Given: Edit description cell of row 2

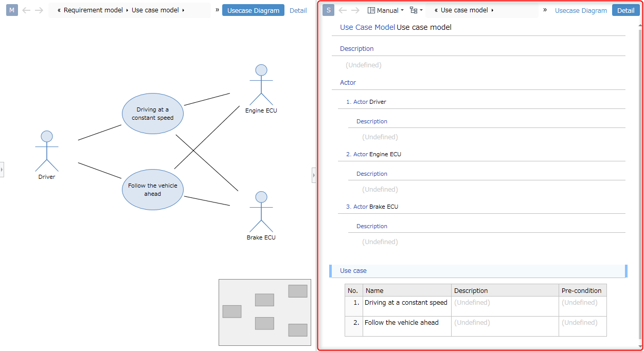Looking at the screenshot, I should 505,326.
